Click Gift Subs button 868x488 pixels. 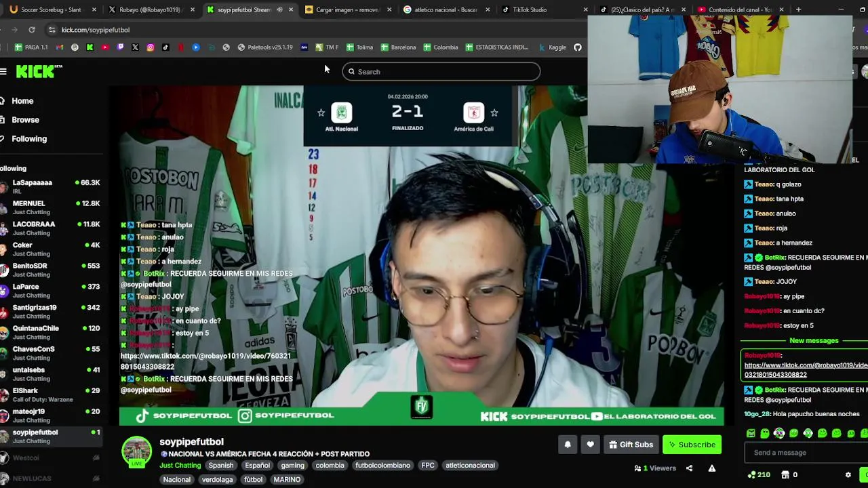click(x=631, y=445)
